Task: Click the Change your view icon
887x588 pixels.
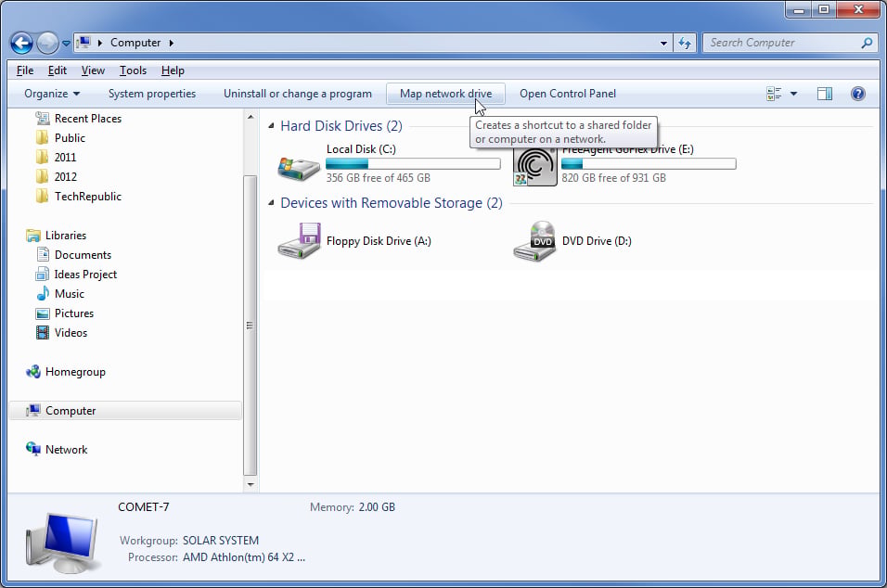Action: click(x=774, y=94)
